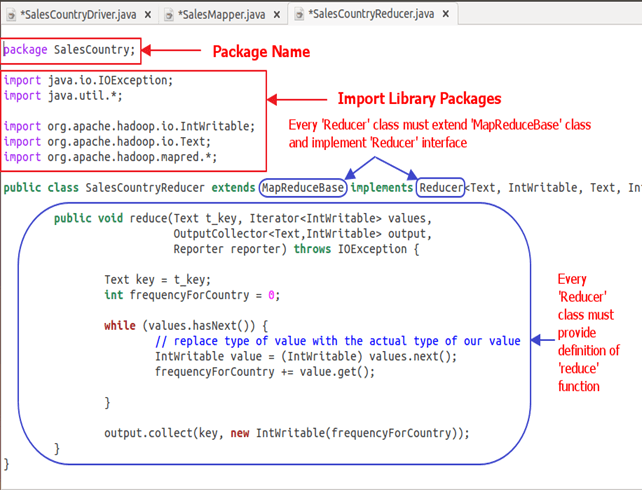Place cursor on 'package SalesCountry;' line
This screenshot has height=490, width=642.
coord(70,49)
